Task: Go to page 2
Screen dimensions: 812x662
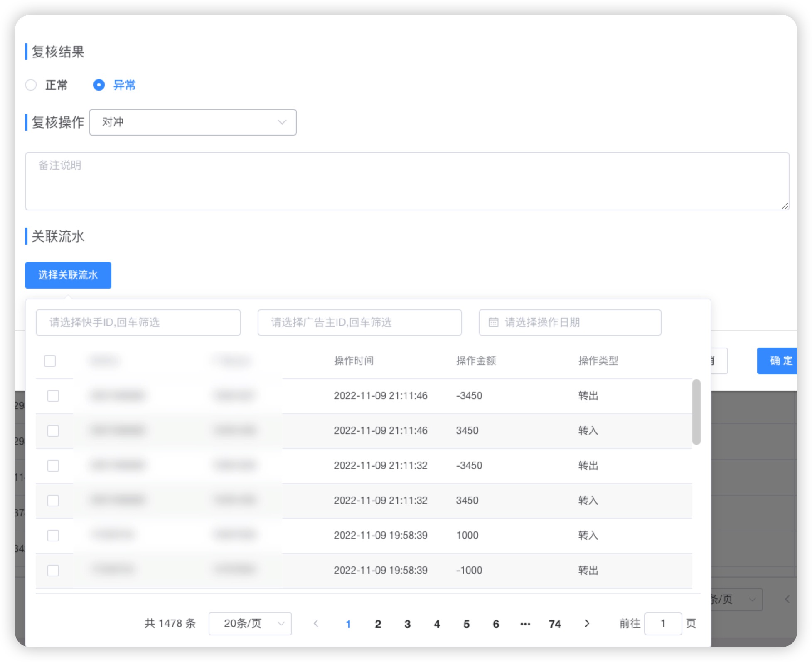Action: (x=378, y=624)
